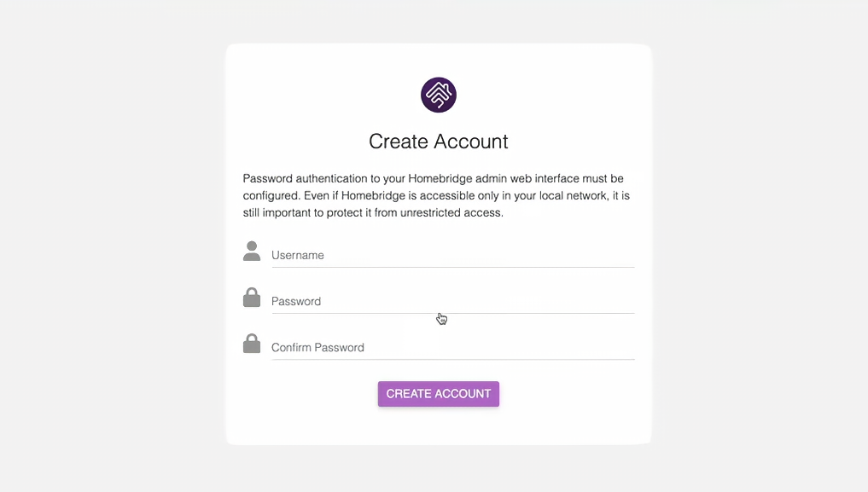Click the underline beneath the Username field

(452, 267)
